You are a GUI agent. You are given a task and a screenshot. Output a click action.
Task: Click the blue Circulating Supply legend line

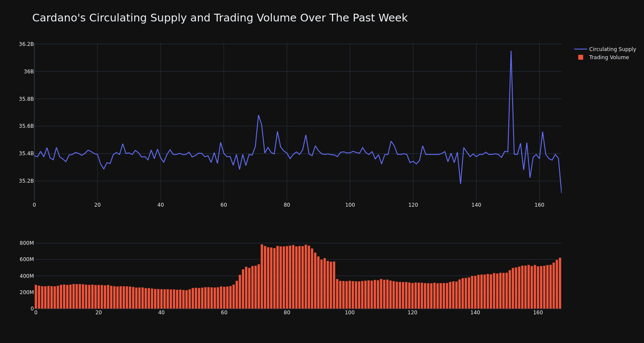tap(580, 49)
